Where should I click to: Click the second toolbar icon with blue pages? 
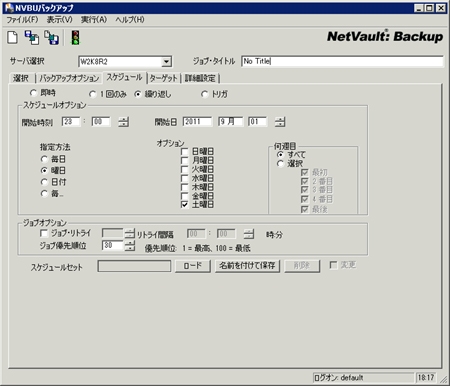coord(32,37)
